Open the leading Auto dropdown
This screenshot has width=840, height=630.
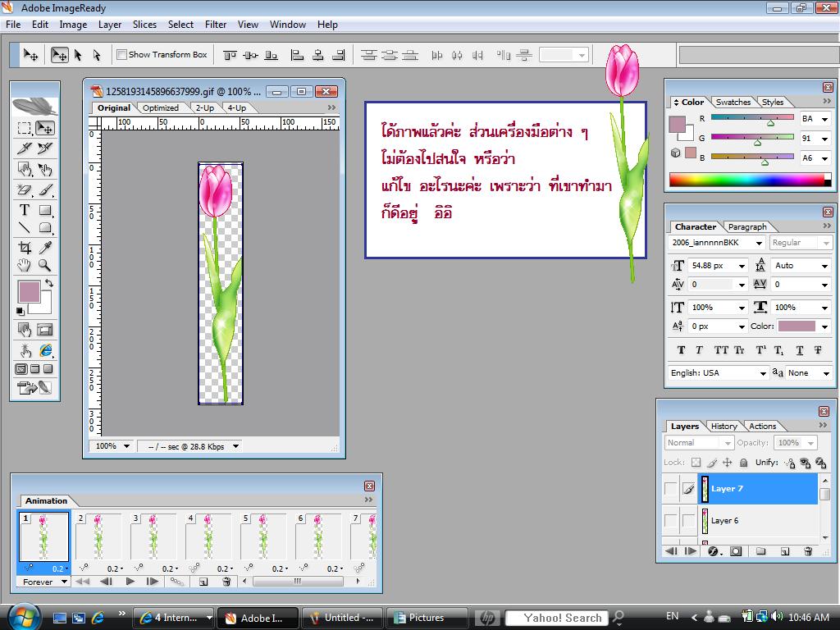pos(825,266)
